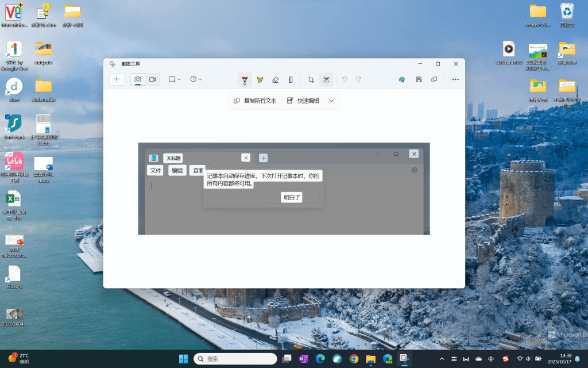Click the taskbar 搜索 search box
The image size is (588, 368).
[x=235, y=359]
